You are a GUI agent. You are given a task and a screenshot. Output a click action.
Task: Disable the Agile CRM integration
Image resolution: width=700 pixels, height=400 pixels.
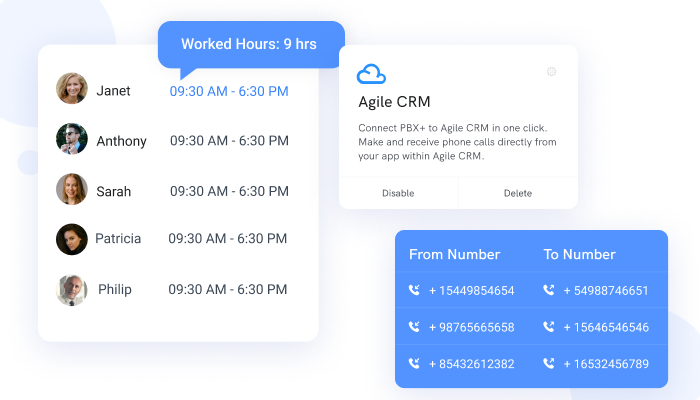(x=398, y=193)
